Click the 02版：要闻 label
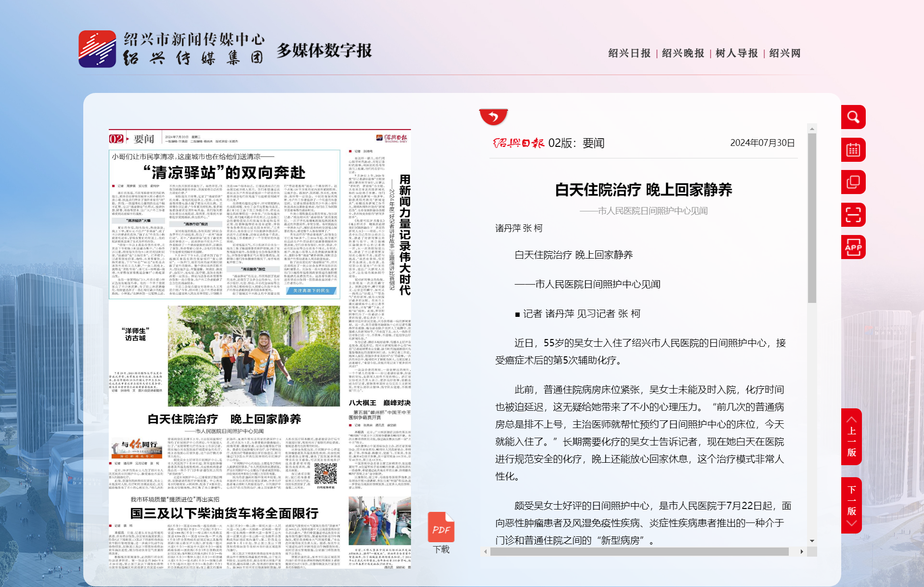Viewport: 924px width, 587px height. [x=576, y=143]
